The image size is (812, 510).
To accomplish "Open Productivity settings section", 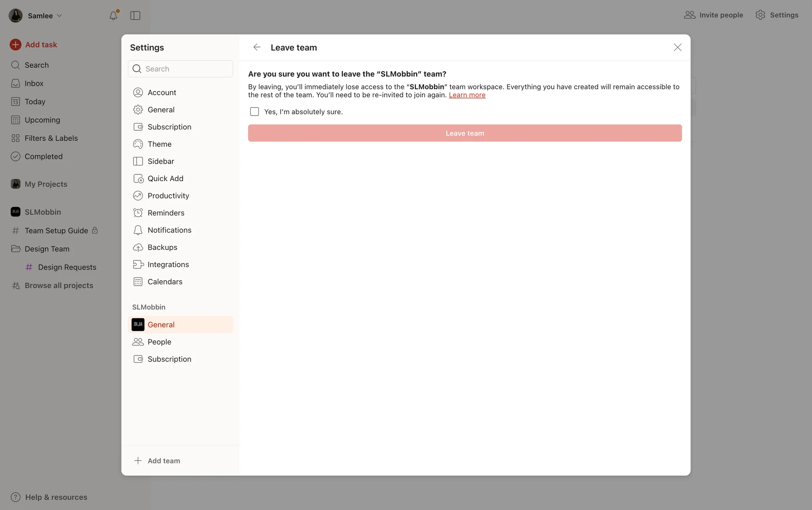I will click(x=168, y=196).
